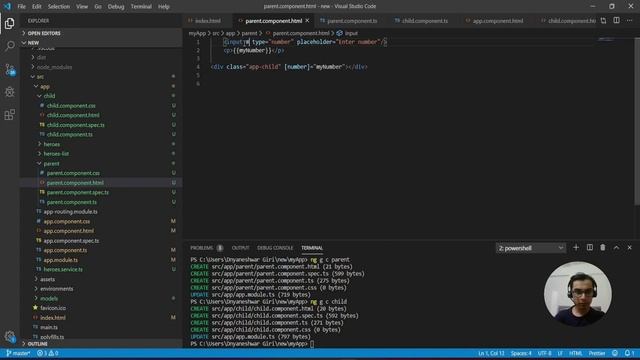
Task: Switch to app.component.html editor tab
Action: (x=498, y=20)
